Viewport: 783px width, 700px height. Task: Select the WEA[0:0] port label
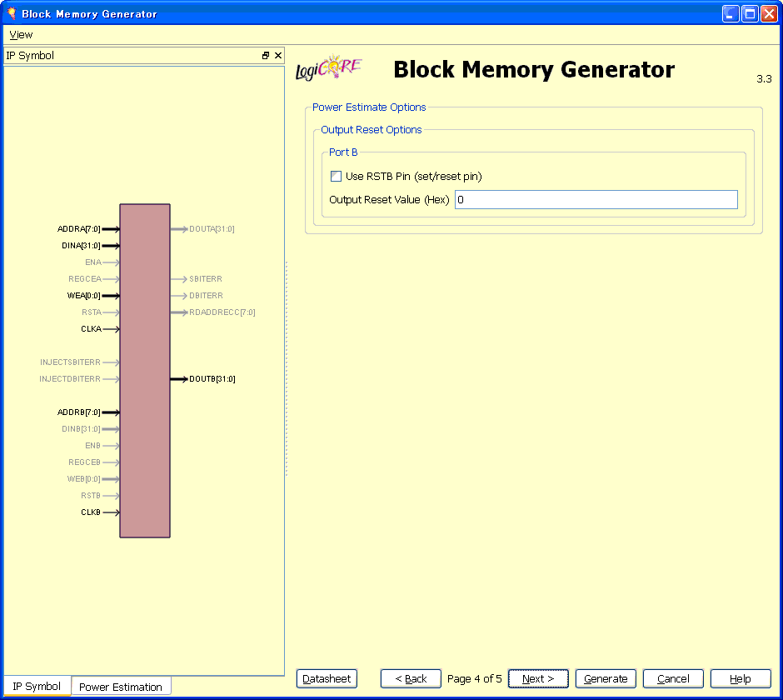pos(84,296)
